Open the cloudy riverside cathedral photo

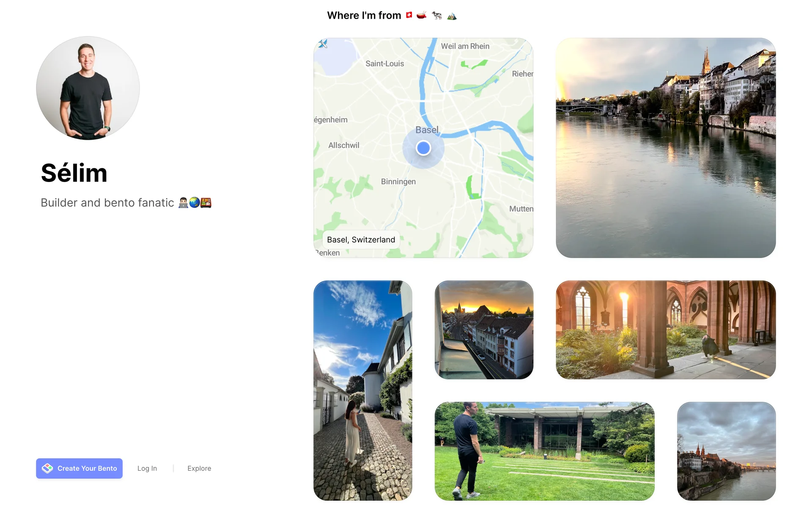coord(727,451)
